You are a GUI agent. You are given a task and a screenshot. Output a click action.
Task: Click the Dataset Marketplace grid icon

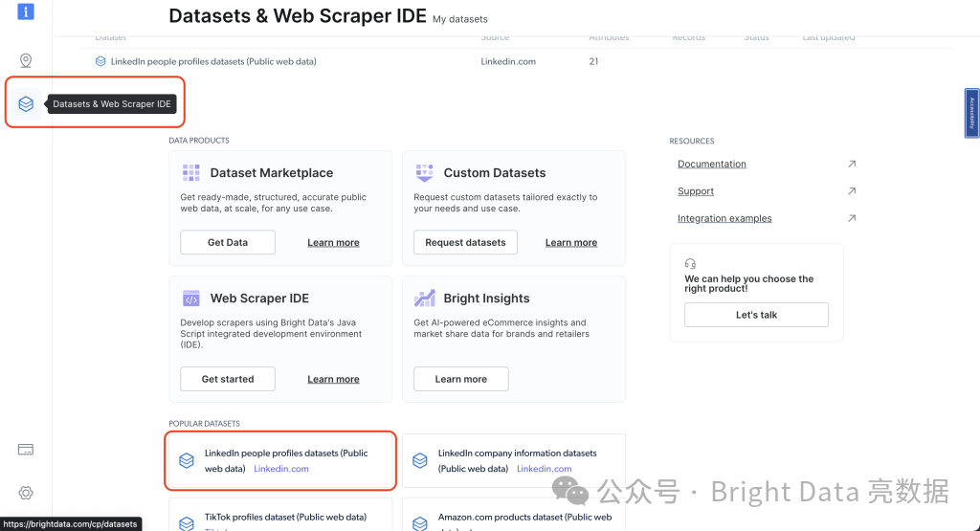(190, 172)
